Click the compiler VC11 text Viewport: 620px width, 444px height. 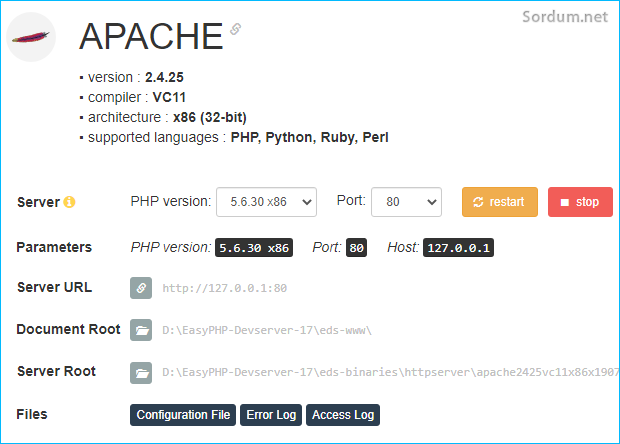136,97
